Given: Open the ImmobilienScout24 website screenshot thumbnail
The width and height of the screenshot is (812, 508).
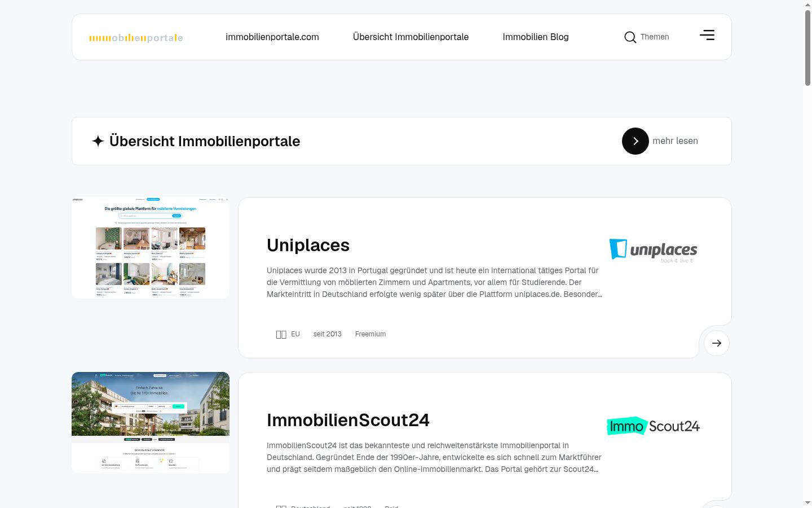Looking at the screenshot, I should pos(151,423).
